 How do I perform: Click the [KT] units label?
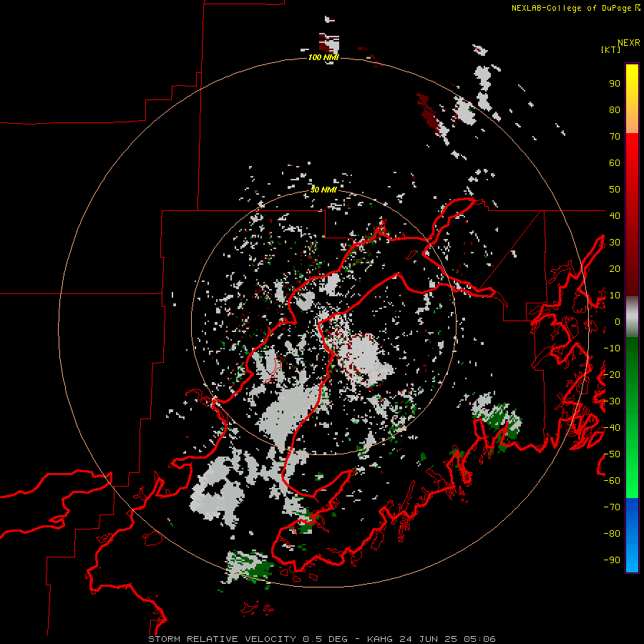tap(611, 49)
